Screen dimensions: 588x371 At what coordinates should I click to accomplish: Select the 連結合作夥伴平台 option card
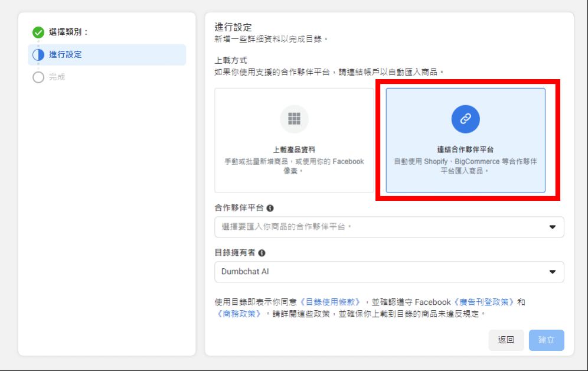pyautogui.click(x=465, y=140)
